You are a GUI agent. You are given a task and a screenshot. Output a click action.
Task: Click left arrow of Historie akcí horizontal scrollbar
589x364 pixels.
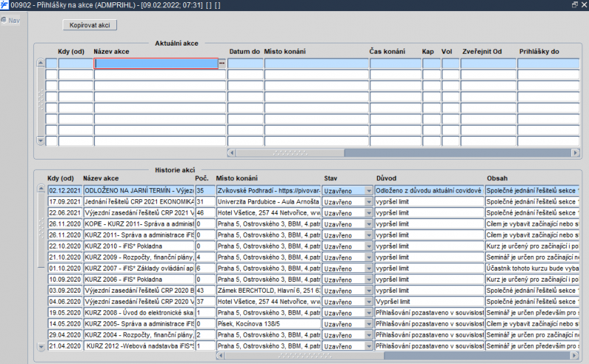point(220,355)
